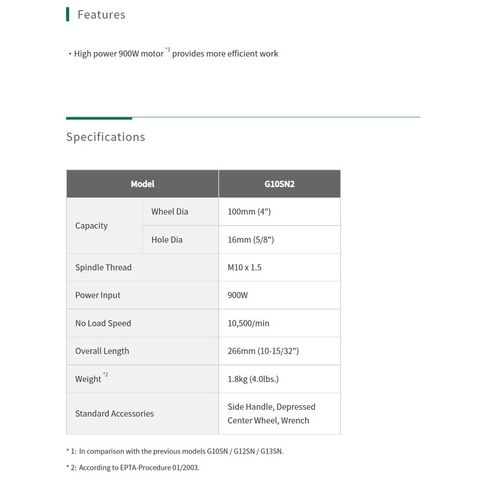Click the 1.8kg (4.0lbs.) weight value
Screen dimensions: 480x480
click(253, 379)
